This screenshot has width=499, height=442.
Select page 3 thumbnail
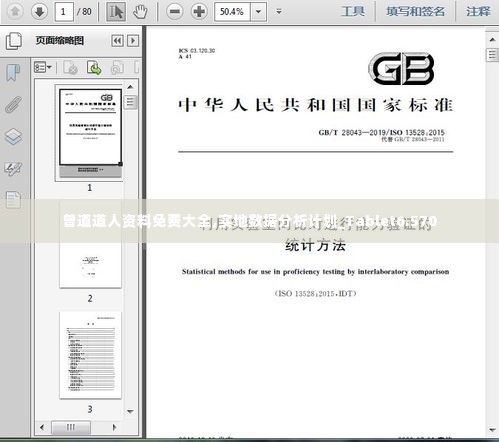coord(90,355)
